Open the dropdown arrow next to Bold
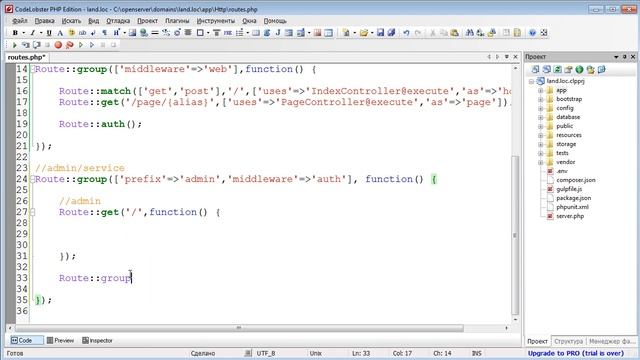Viewport: 640px width, 360px height. 23,33
